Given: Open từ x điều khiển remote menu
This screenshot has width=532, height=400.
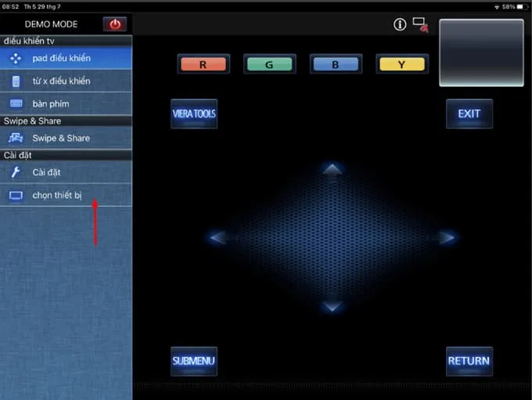Looking at the screenshot, I should click(66, 81).
